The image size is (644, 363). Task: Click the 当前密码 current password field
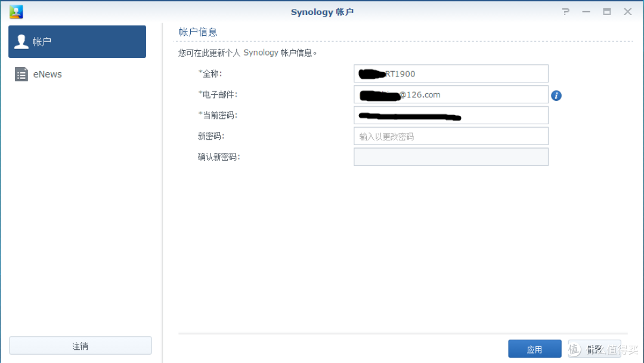(451, 115)
